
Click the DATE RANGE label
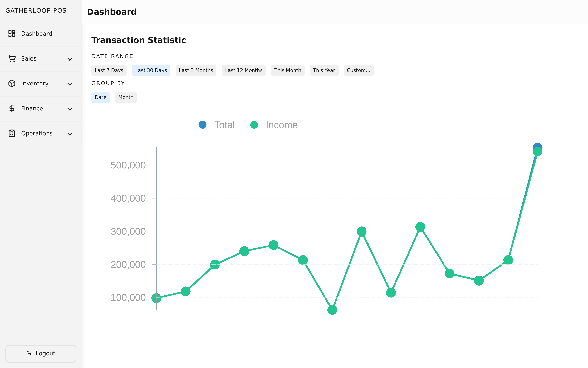112,56
